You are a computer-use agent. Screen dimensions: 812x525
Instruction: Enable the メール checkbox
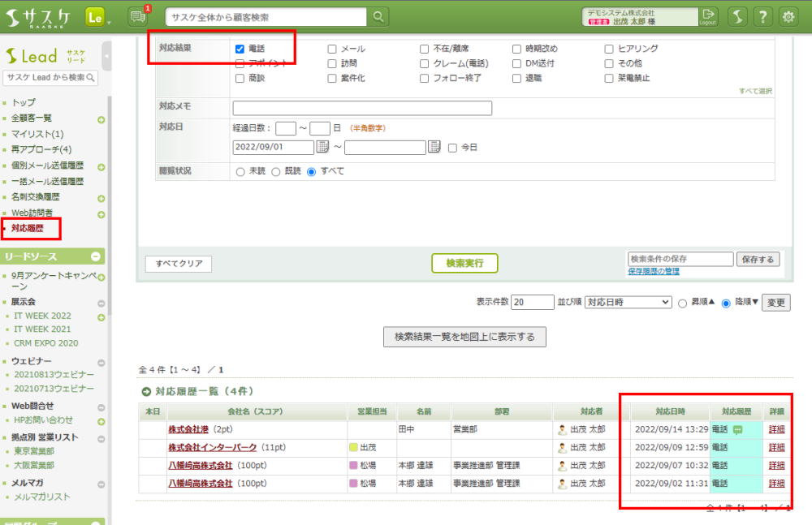332,49
